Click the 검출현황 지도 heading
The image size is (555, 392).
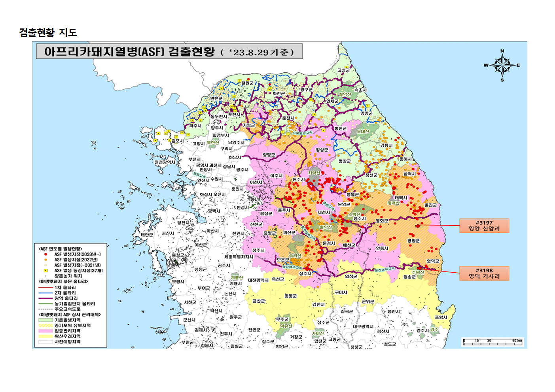click(48, 32)
